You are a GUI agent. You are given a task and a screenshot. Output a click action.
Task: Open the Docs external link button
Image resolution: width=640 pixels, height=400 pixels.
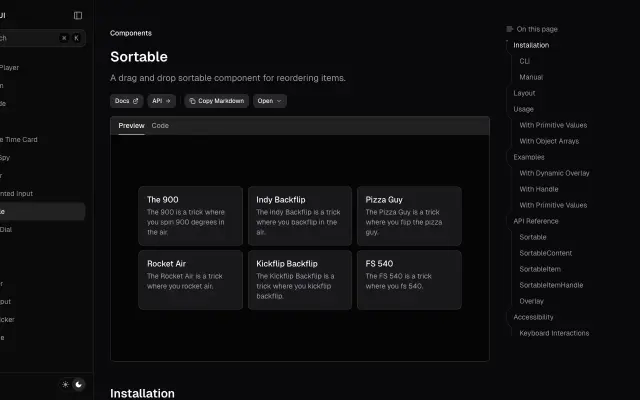tap(127, 101)
